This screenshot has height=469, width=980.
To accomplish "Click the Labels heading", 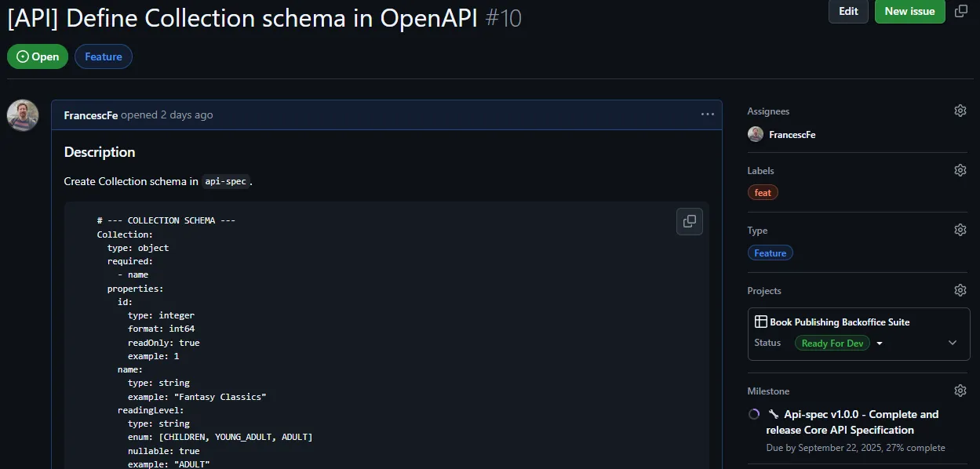I will [x=760, y=170].
